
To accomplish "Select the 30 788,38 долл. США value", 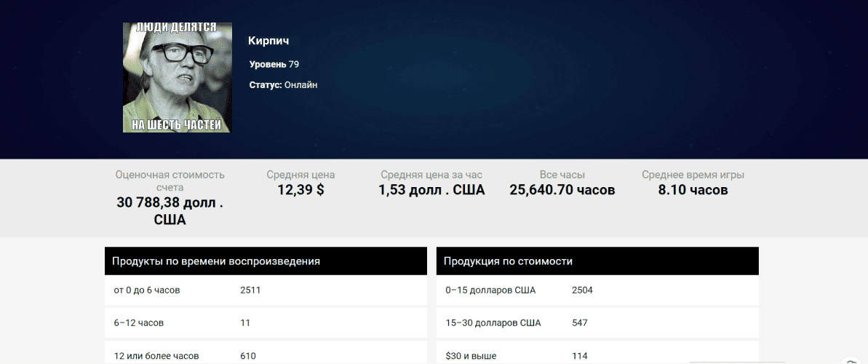I will [170, 211].
